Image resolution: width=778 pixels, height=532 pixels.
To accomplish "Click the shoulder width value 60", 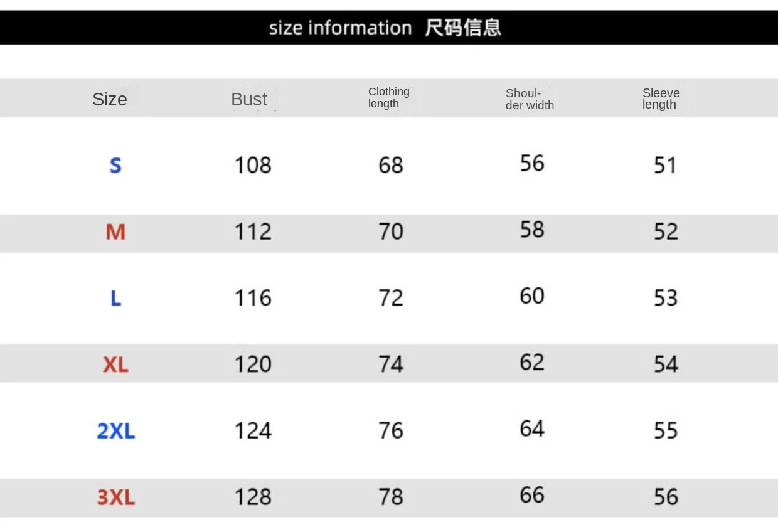I will click(532, 296).
